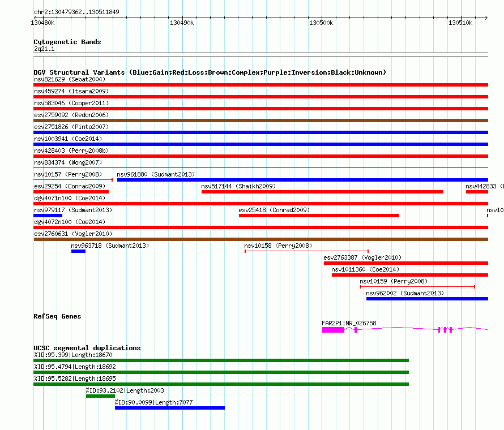Open the nsv10158 (Perry2008) label
504x430 pixels.
(x=277, y=246)
